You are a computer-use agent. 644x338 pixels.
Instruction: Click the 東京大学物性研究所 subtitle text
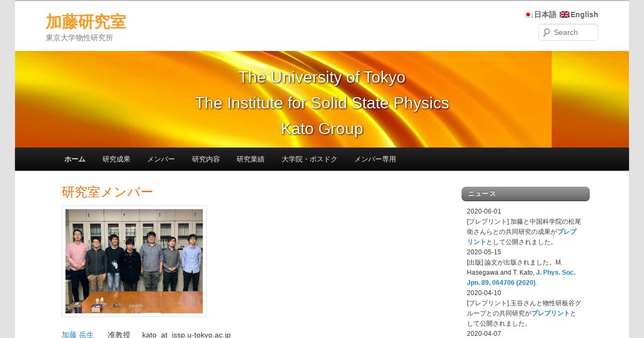(79, 38)
